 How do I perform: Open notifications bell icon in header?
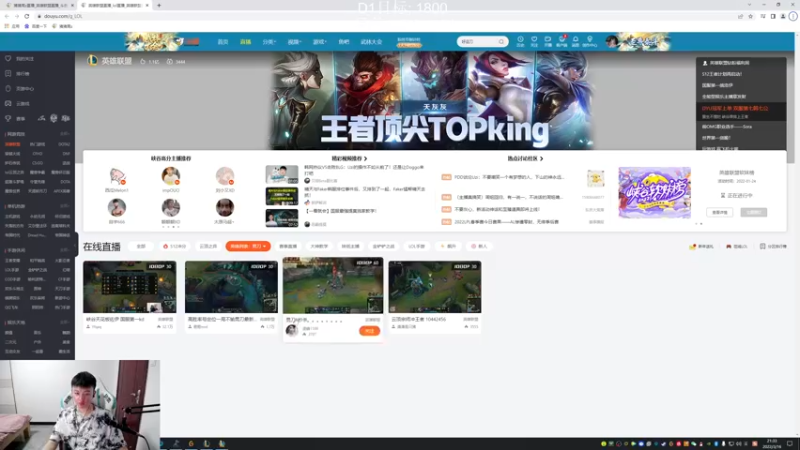tap(576, 41)
